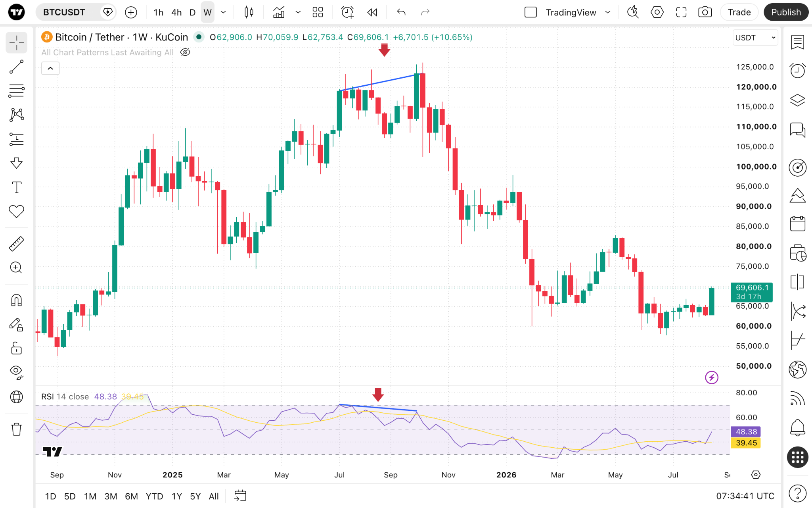Viewport: 812px width, 508px height.
Task: Click the BTCUSDT symbol search field
Action: (69, 12)
